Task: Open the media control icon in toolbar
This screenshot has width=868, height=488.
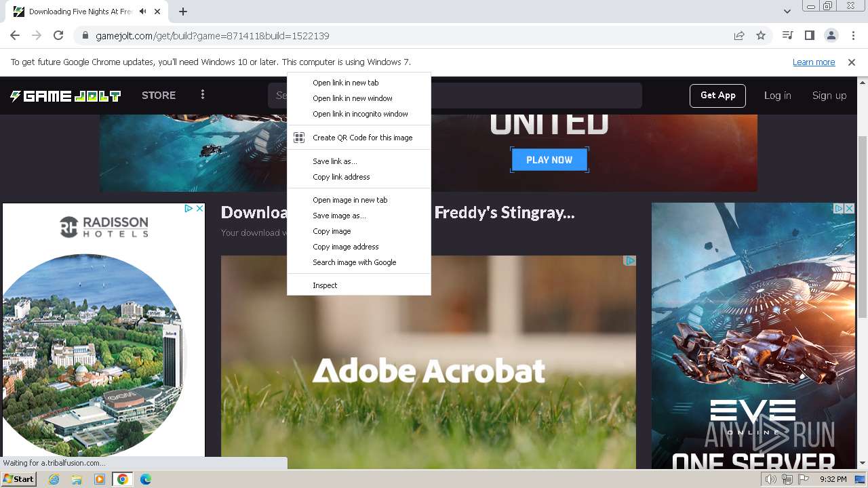Action: pyautogui.click(x=787, y=35)
